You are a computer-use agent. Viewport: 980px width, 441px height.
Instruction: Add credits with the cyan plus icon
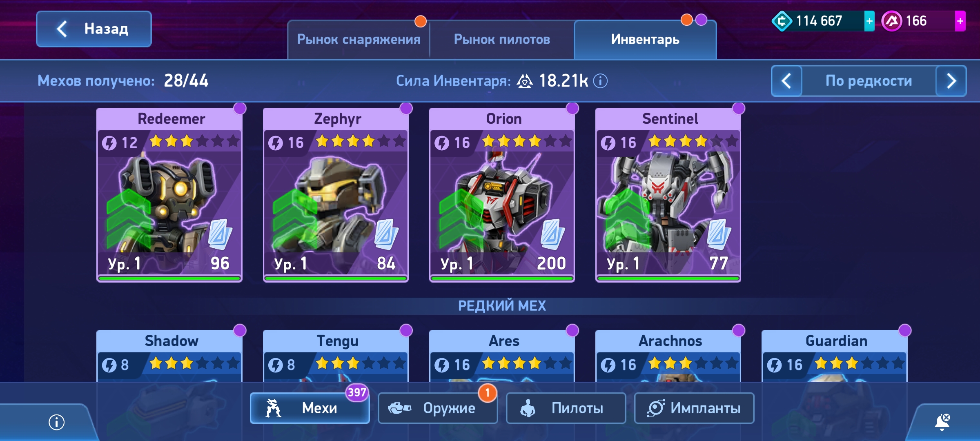[x=869, y=21]
